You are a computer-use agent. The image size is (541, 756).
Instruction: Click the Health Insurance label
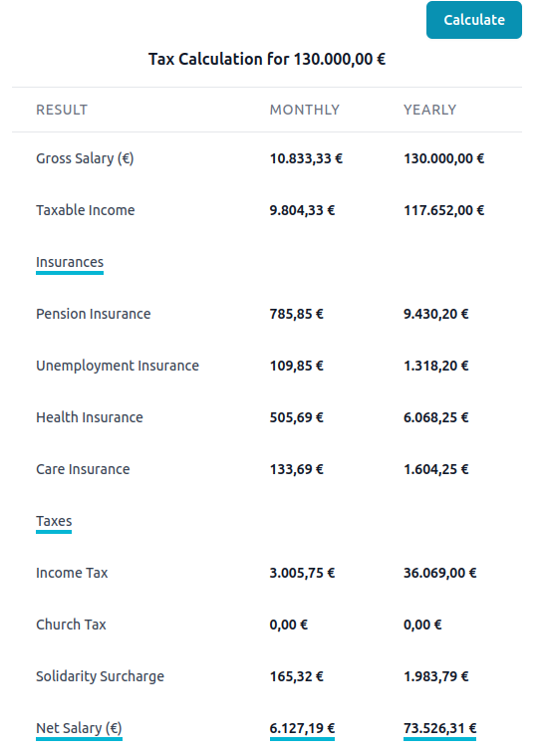[x=90, y=417]
